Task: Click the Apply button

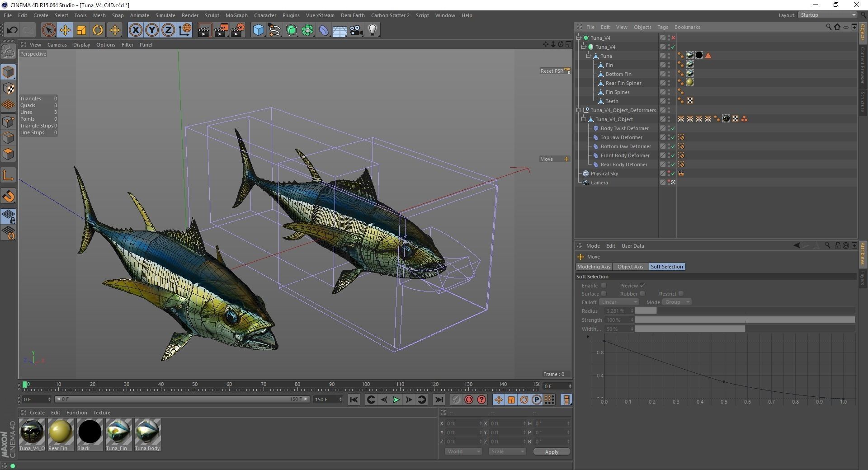Action: [552, 452]
